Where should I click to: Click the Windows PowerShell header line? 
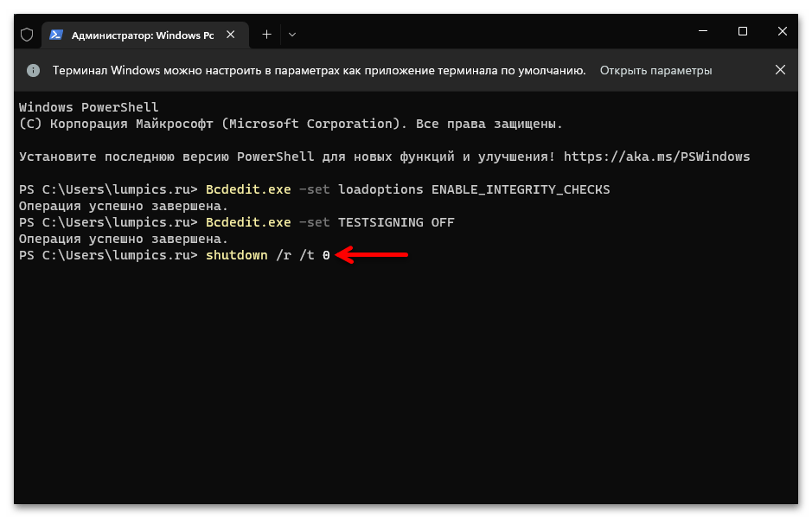point(88,107)
